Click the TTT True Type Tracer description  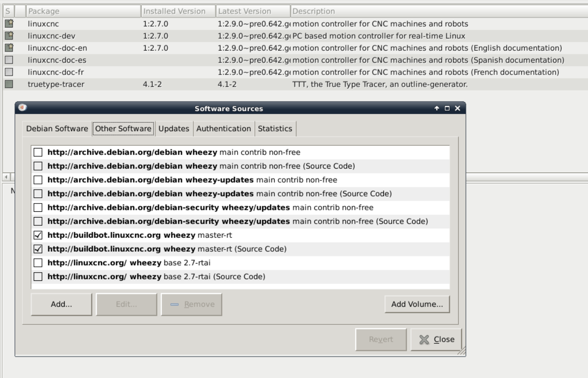click(x=380, y=84)
